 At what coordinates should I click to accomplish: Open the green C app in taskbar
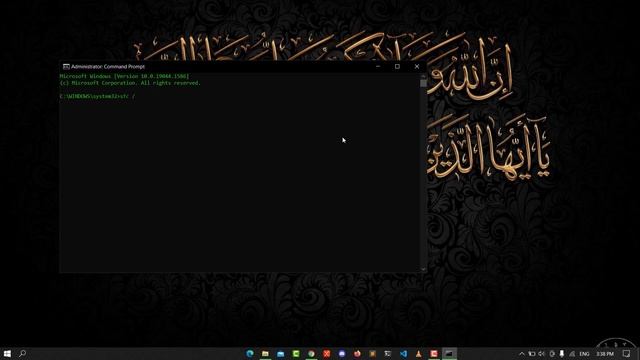[x=296, y=353]
